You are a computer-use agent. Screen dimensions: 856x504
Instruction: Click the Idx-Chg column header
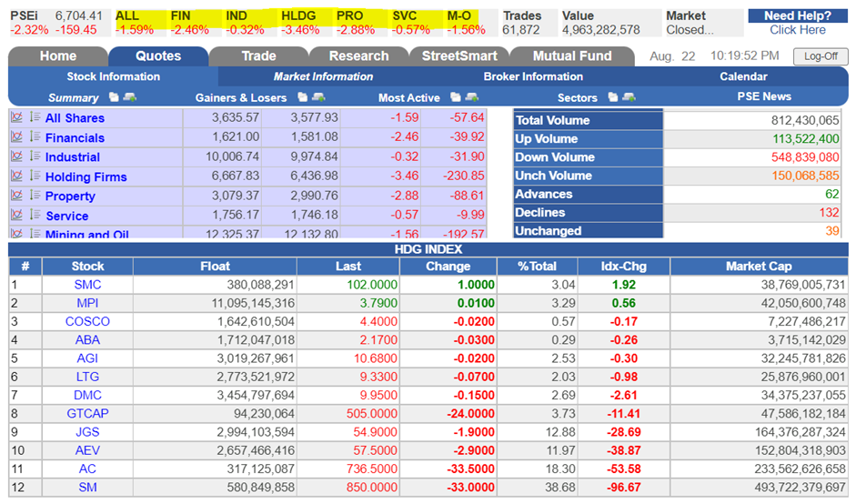coord(623,267)
